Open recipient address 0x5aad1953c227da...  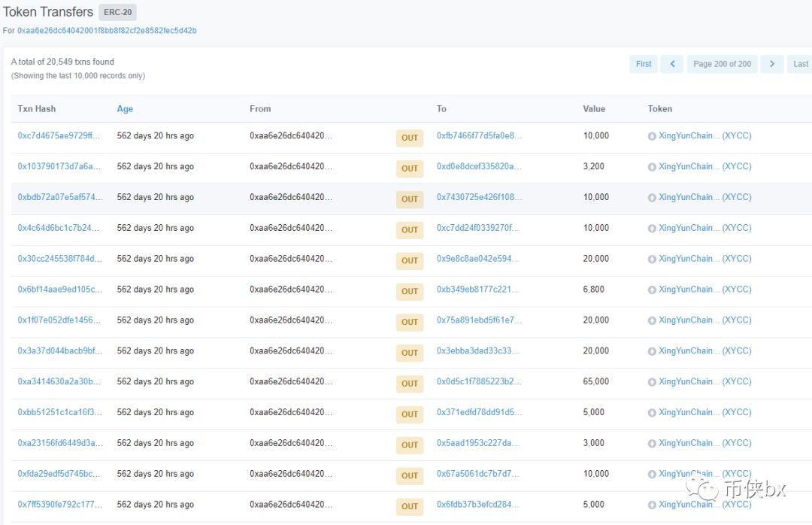(477, 443)
